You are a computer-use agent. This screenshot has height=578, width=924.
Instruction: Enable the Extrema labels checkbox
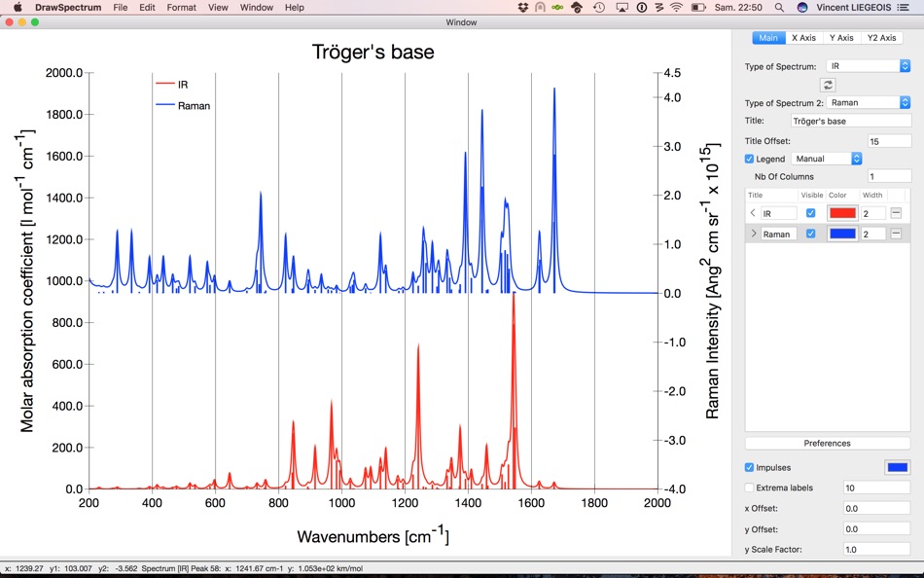click(749, 488)
